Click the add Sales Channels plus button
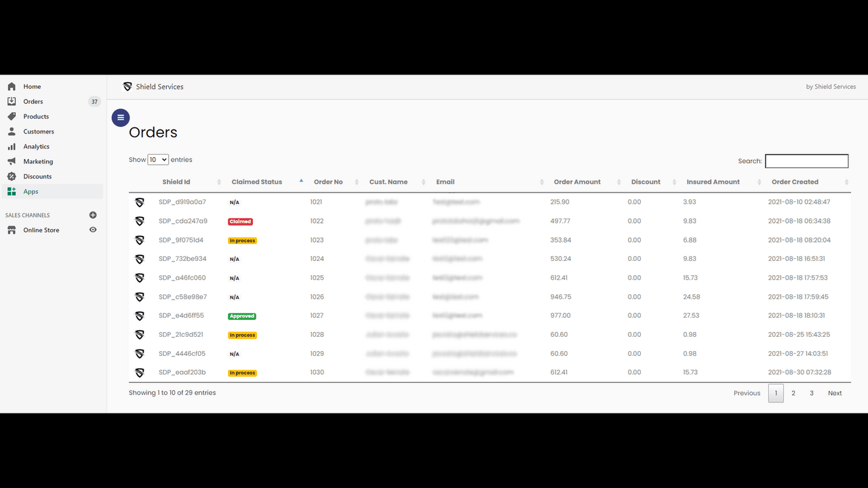 93,215
